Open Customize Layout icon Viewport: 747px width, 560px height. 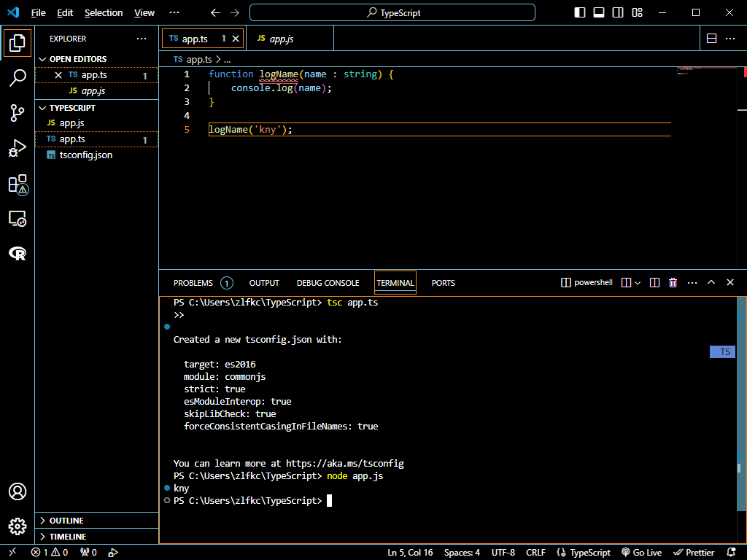tap(637, 12)
